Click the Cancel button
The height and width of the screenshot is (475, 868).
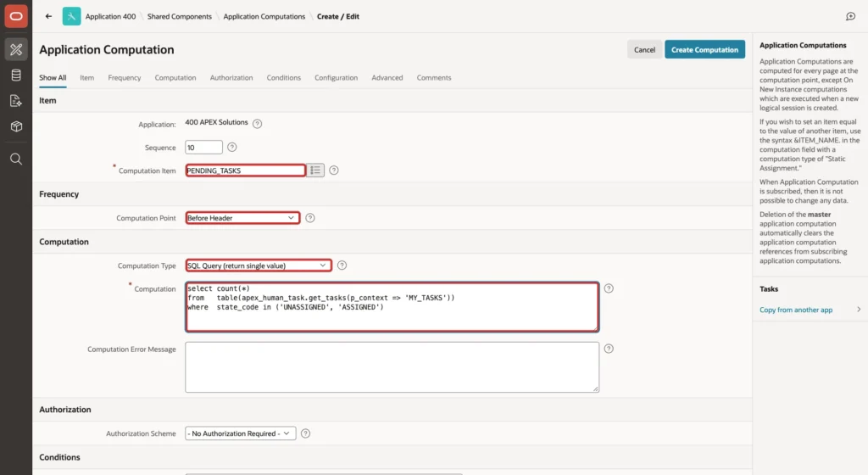[x=644, y=49]
